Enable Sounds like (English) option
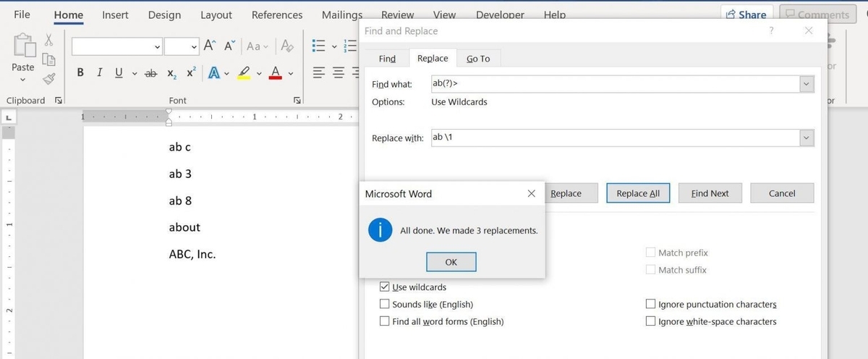Screen dimensions: 868x359 point(385,305)
